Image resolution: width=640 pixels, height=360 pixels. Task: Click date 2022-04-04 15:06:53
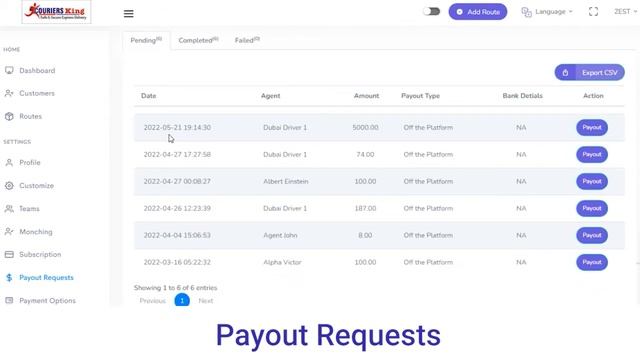(x=177, y=235)
